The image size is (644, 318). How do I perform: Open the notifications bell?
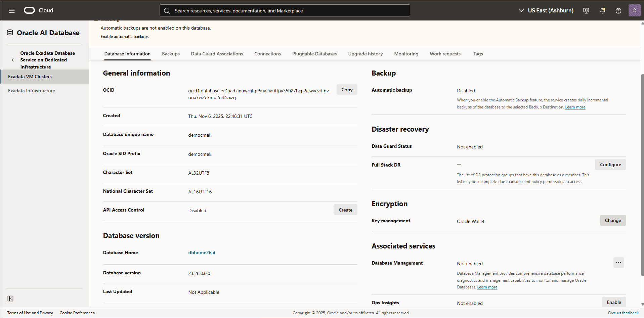602,10
